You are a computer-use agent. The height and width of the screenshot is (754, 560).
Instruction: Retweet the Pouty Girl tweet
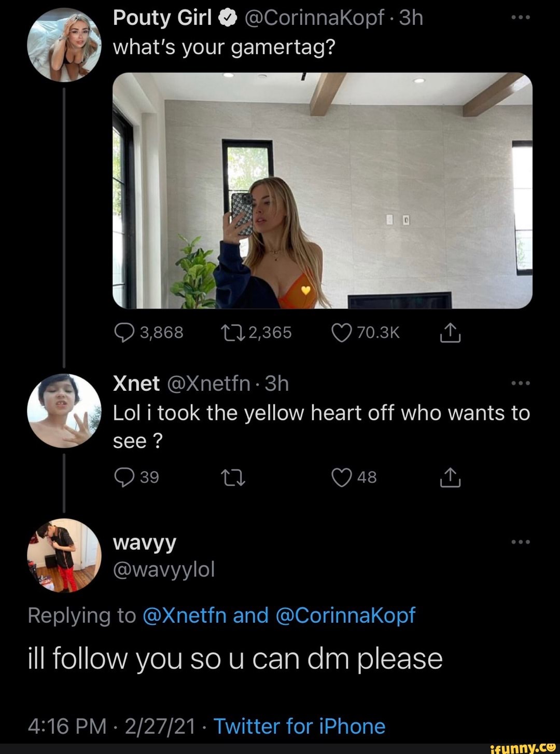pyautogui.click(x=232, y=333)
